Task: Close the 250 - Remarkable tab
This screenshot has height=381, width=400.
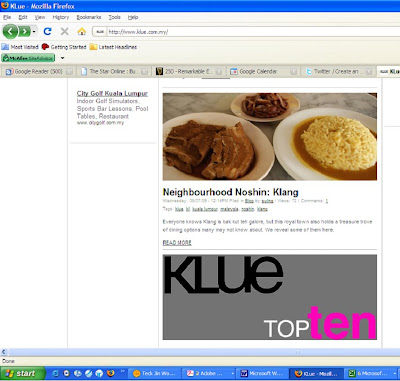Action: [219, 72]
